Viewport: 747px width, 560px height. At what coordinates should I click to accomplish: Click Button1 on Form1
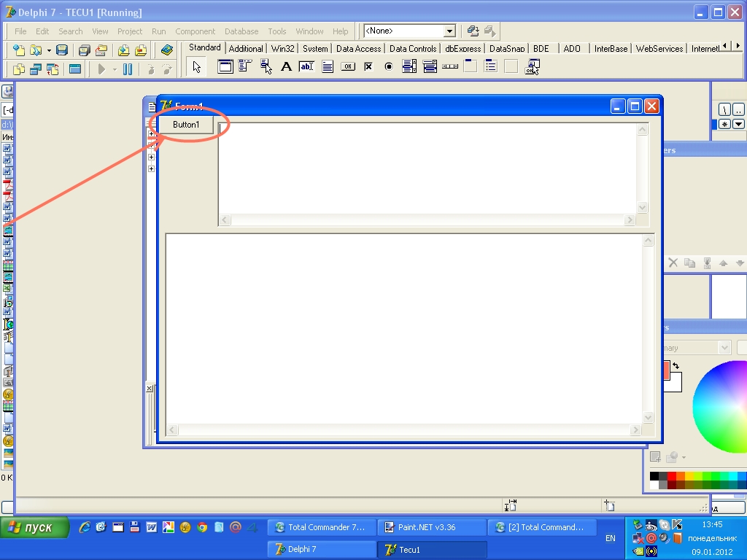pyautogui.click(x=186, y=125)
